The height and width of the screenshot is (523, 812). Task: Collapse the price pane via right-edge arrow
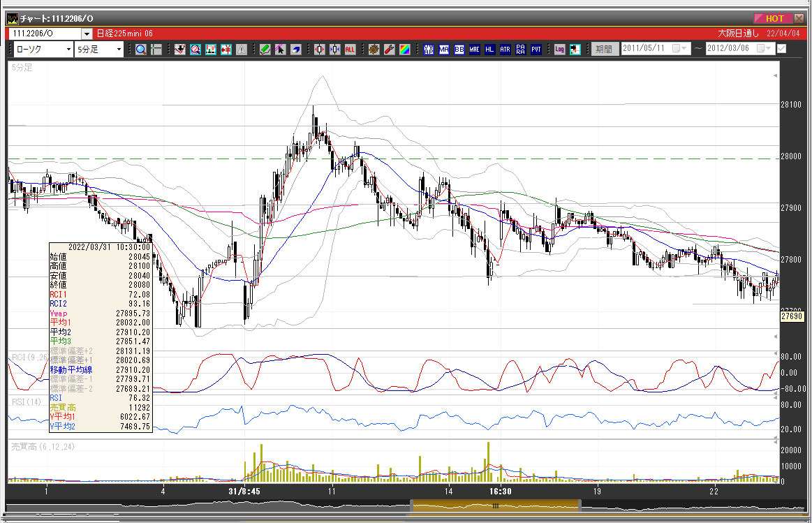click(775, 75)
